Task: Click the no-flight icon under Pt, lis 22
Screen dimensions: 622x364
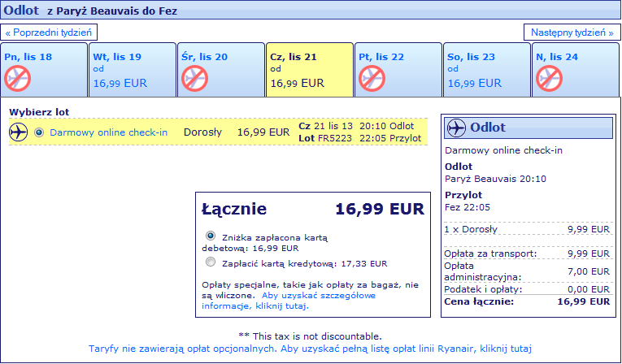Action: (x=372, y=79)
